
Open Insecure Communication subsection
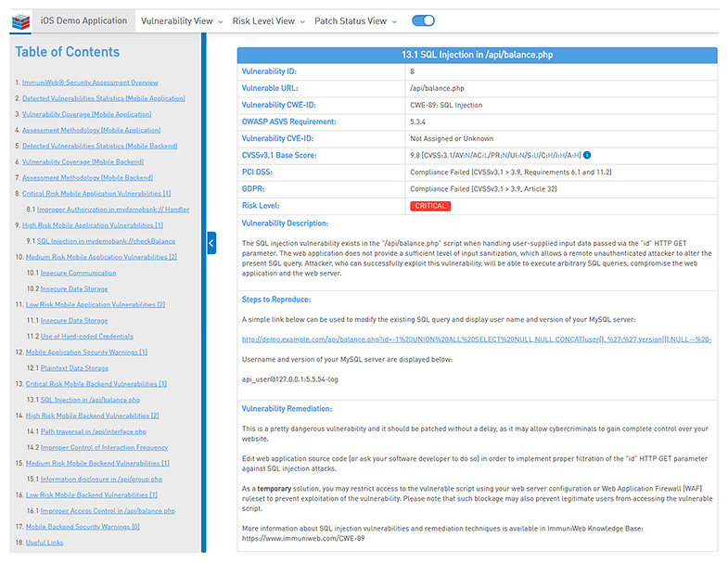click(79, 273)
